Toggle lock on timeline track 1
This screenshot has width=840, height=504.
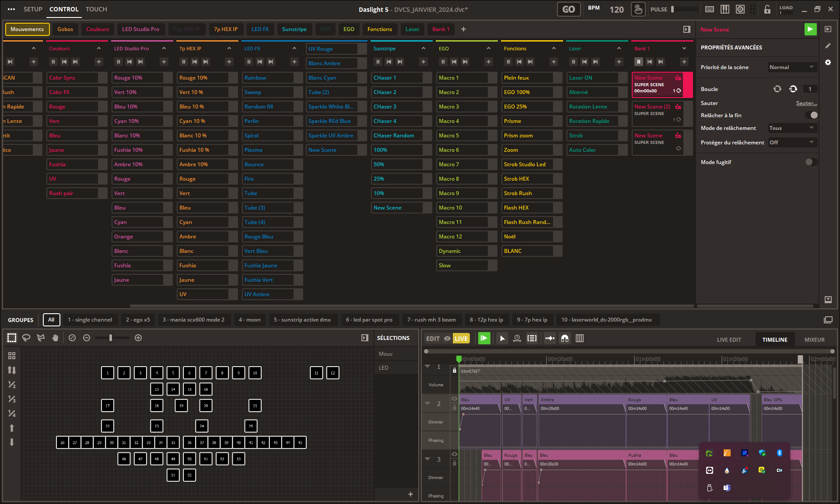point(455,370)
